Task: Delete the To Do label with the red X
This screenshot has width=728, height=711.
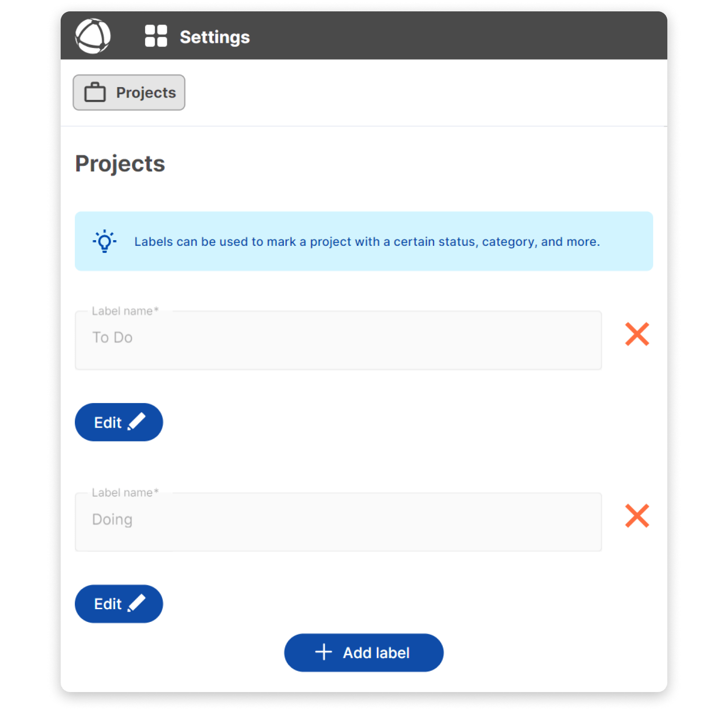Action: click(x=637, y=334)
